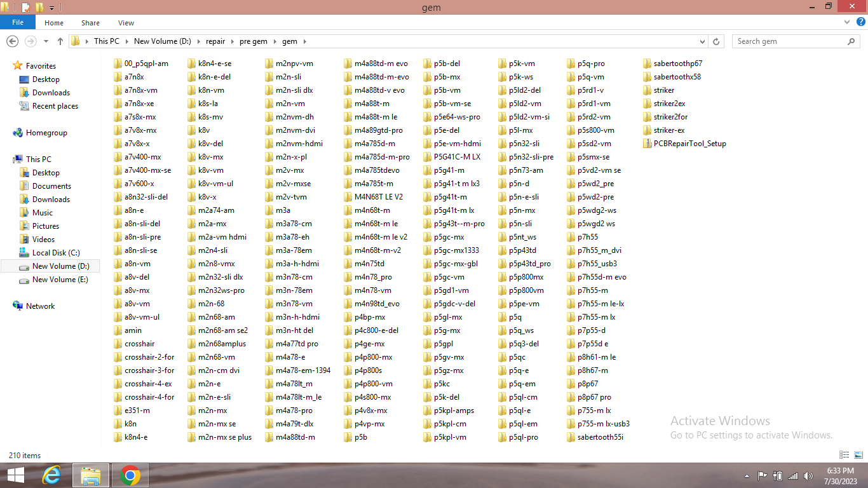Show hidden system tray icons
The height and width of the screenshot is (488, 868).
747,475
